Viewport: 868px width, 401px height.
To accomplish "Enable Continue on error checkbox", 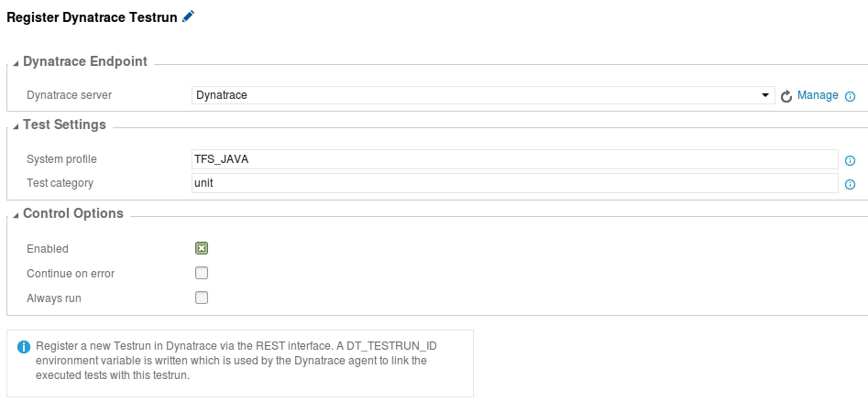I will tap(202, 273).
